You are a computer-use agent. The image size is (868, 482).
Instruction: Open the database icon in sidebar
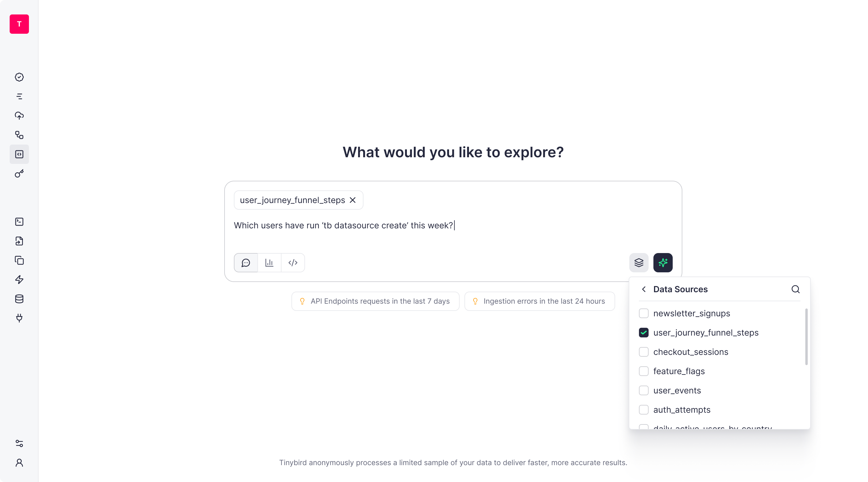pos(19,299)
